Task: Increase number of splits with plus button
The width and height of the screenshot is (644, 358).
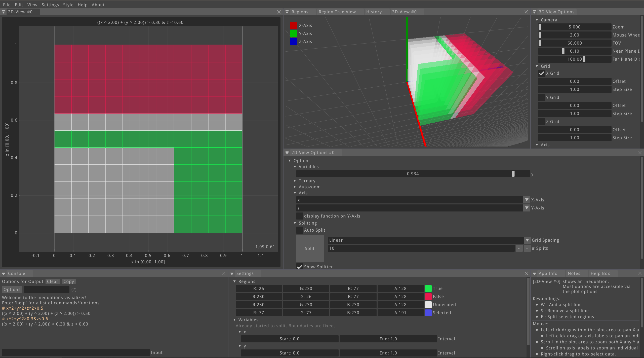Action: tap(527, 248)
